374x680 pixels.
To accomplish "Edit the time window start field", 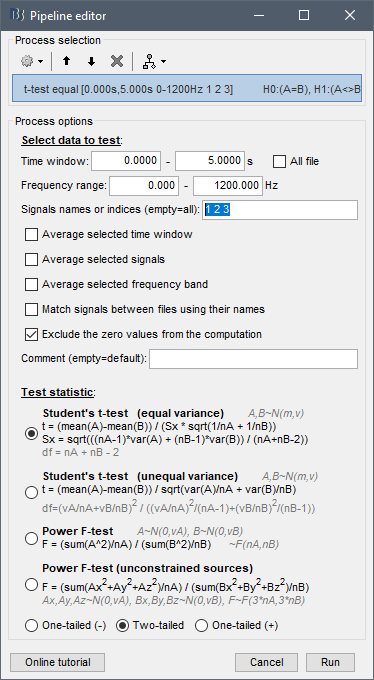I will tap(126, 161).
